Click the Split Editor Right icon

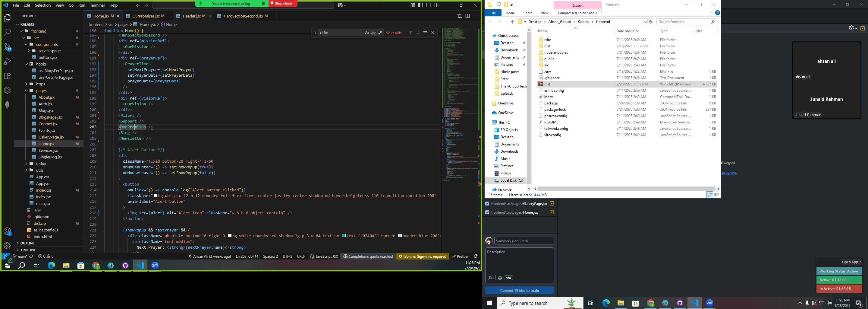point(467,16)
